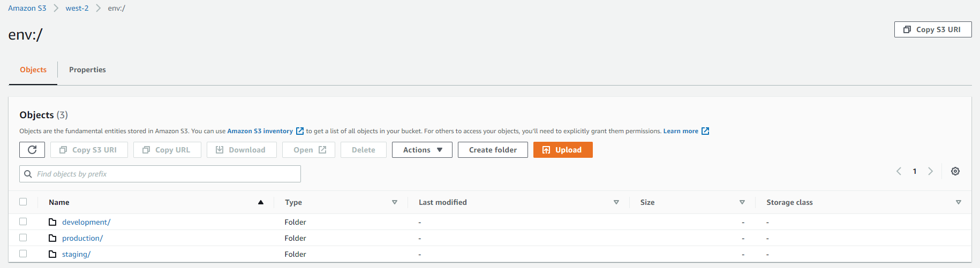
Task: Check the production/ row checkbox
Action: click(x=23, y=238)
